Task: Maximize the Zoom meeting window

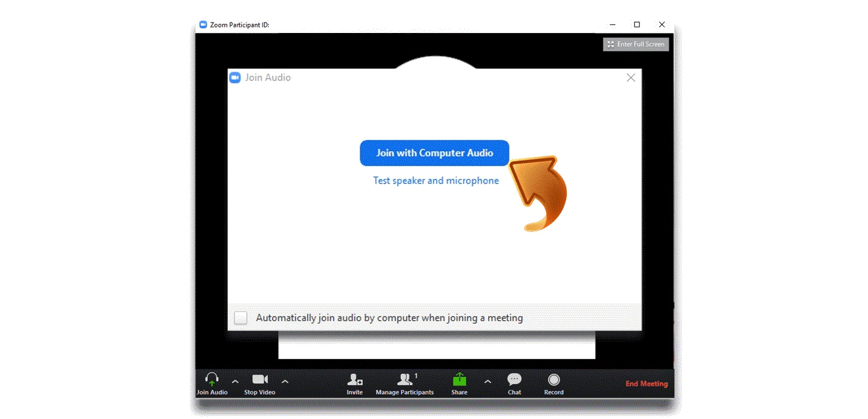Action: click(637, 25)
